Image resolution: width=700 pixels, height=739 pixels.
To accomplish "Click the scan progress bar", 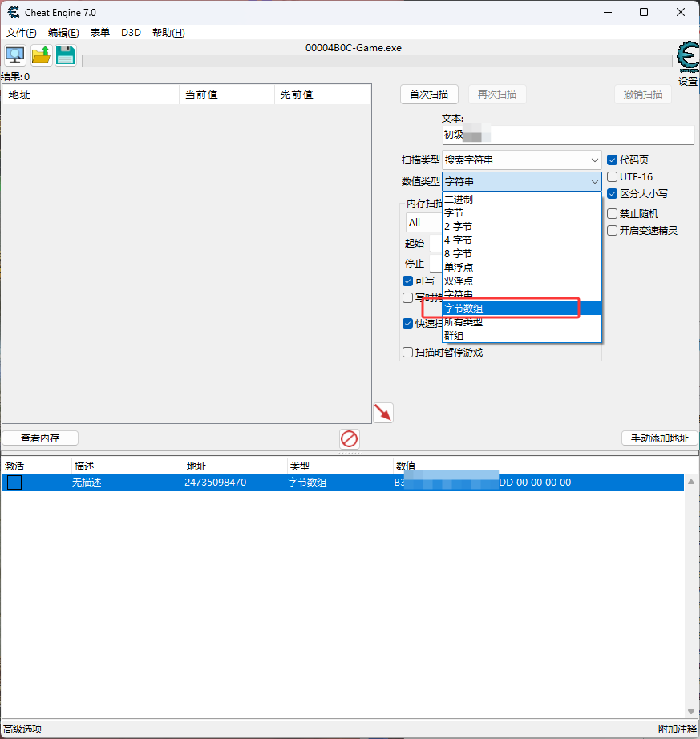I will (x=377, y=61).
